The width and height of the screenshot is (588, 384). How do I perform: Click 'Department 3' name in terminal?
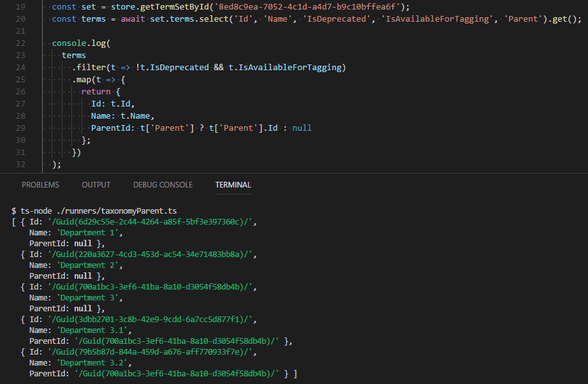point(87,298)
